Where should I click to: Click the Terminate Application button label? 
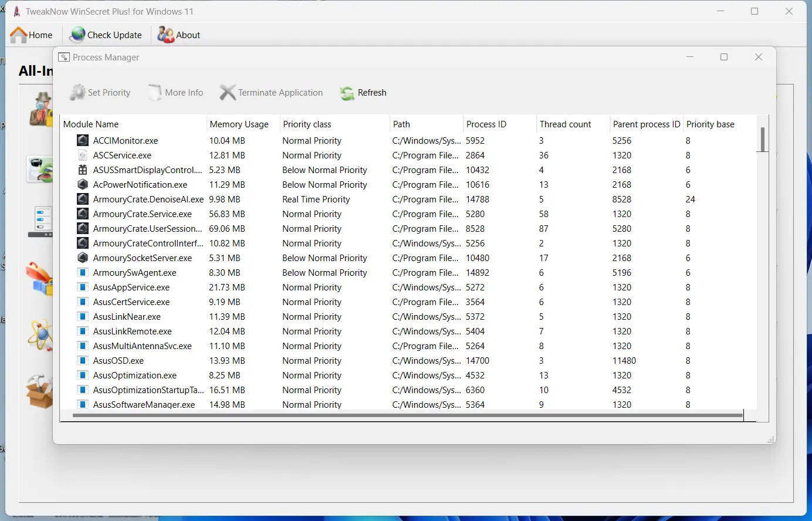click(x=280, y=92)
